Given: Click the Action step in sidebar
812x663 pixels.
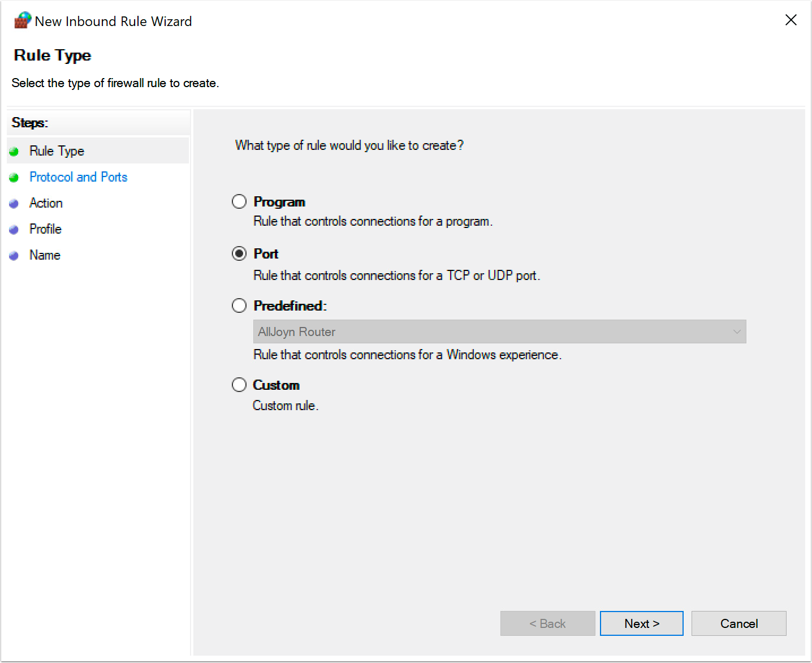Looking at the screenshot, I should (46, 203).
